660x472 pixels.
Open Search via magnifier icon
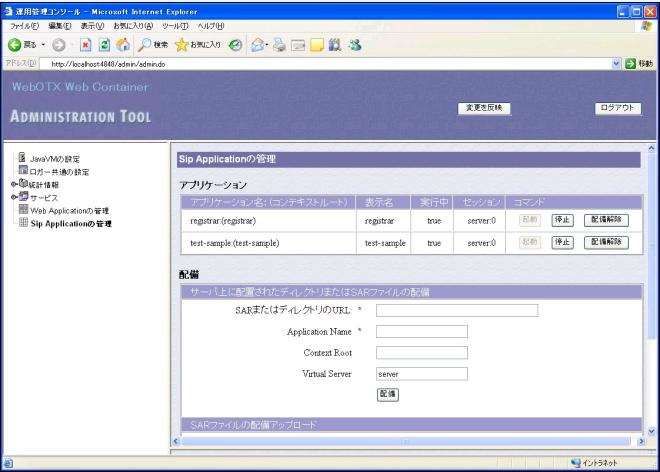click(x=144, y=45)
